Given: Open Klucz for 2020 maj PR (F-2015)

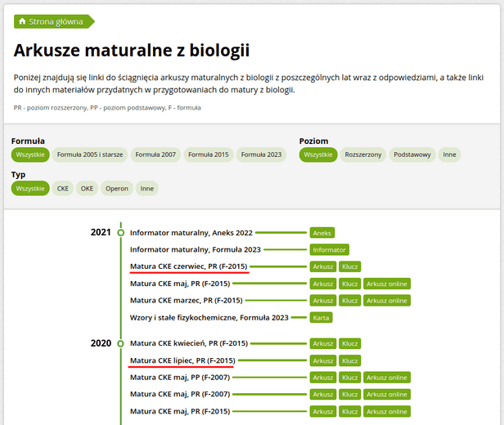Looking at the screenshot, I should pyautogui.click(x=349, y=412).
